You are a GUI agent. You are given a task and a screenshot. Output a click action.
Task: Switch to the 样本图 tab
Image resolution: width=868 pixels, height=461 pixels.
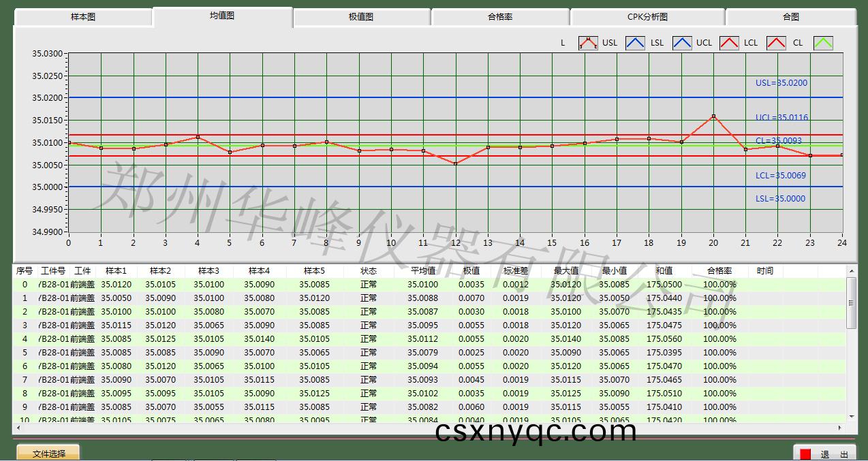pyautogui.click(x=83, y=17)
